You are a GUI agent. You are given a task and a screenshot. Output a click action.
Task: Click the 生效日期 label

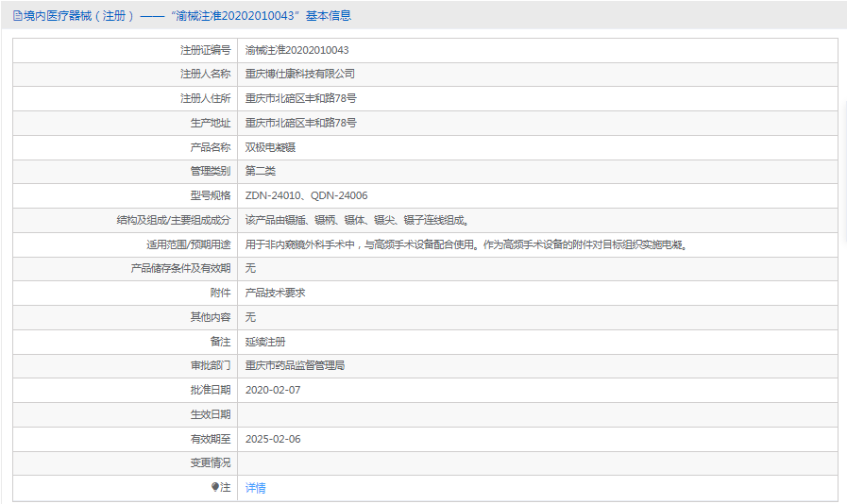tap(211, 414)
